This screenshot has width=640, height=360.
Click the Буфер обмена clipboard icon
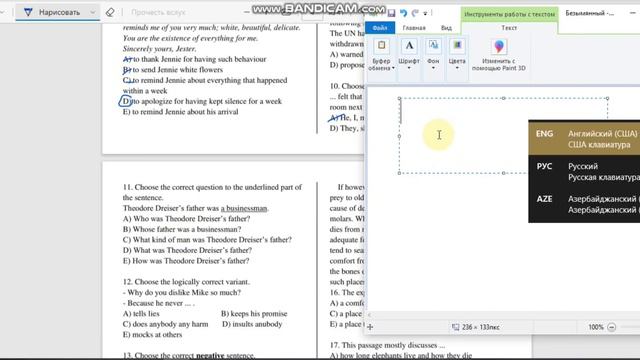coord(381,46)
